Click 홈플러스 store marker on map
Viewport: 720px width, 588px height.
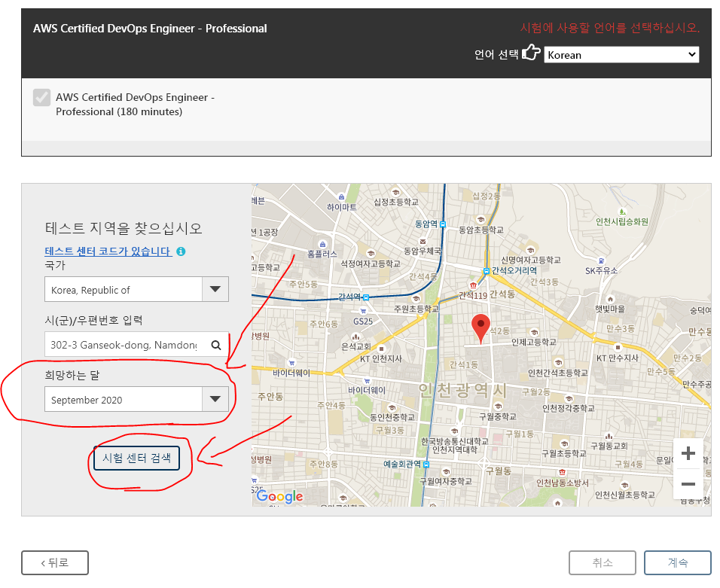pyautogui.click(x=323, y=244)
